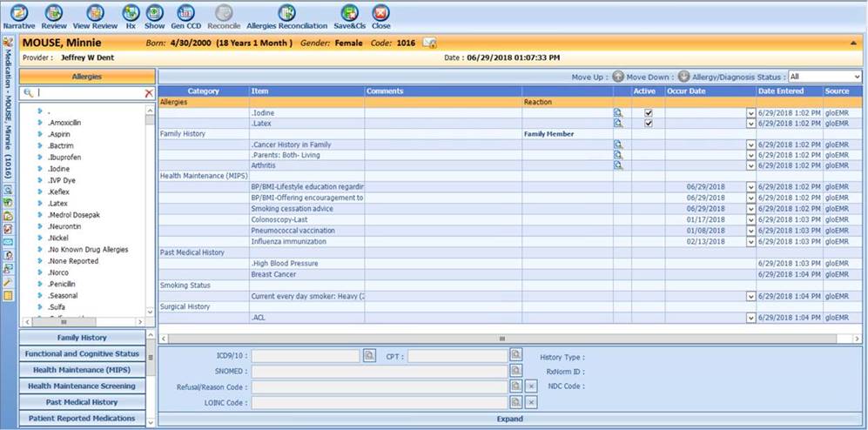Open the Family History section tab
This screenshot has height=430, width=868.
pos(82,338)
